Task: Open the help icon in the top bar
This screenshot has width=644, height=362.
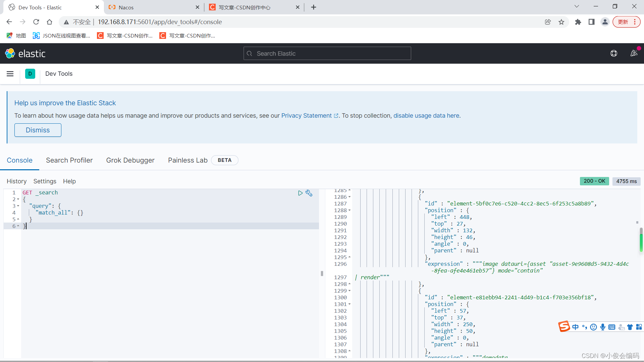Action: 613,53
